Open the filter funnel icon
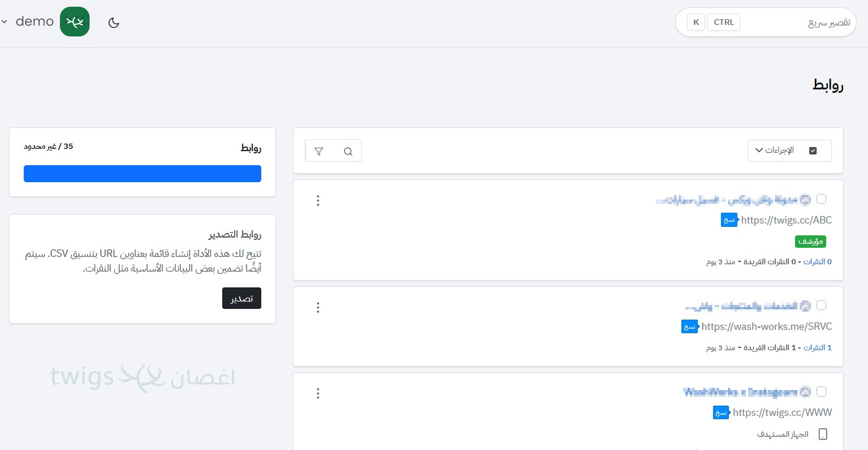 pyautogui.click(x=319, y=151)
